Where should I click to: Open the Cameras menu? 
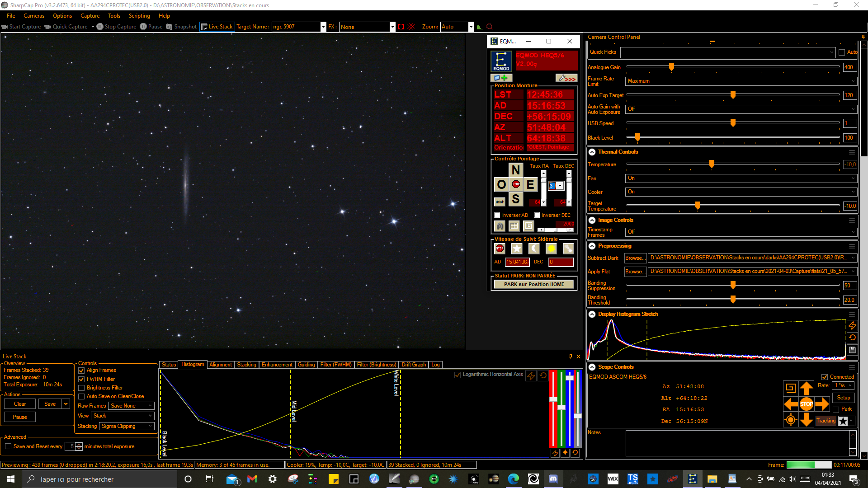tap(34, 16)
